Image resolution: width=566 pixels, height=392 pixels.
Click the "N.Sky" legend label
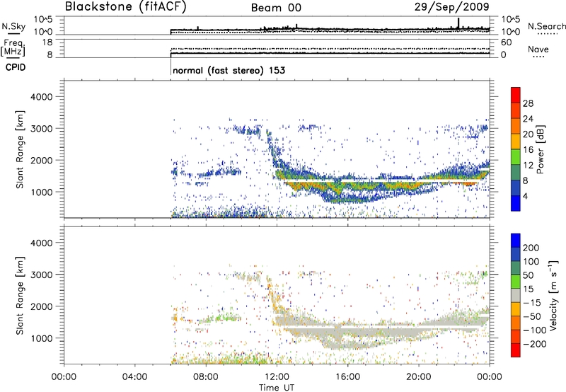pos(13,26)
